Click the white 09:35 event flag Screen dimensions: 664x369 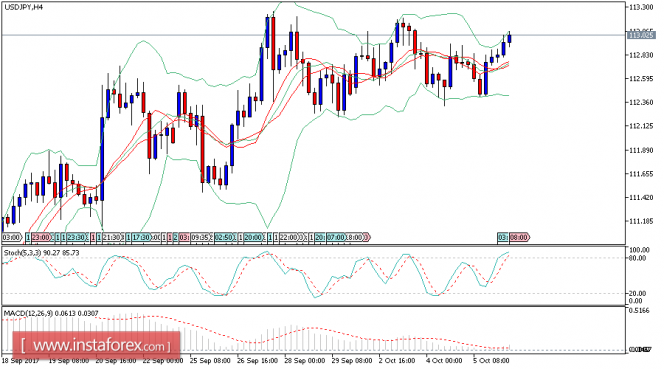[x=199, y=237]
